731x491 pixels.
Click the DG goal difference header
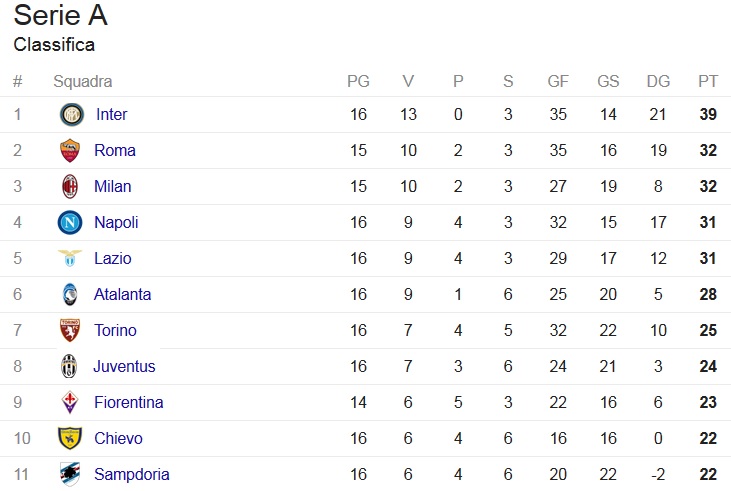[658, 81]
